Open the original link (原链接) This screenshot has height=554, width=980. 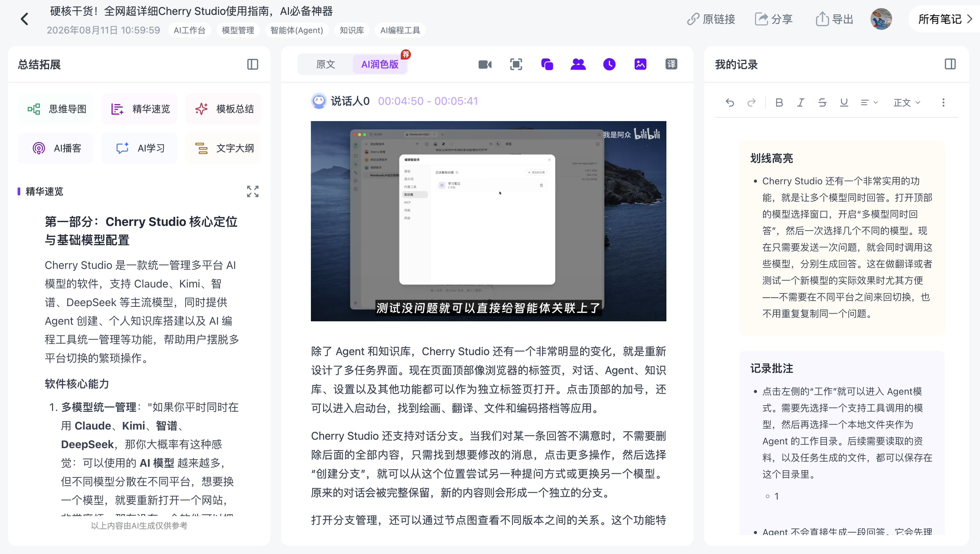pos(711,19)
